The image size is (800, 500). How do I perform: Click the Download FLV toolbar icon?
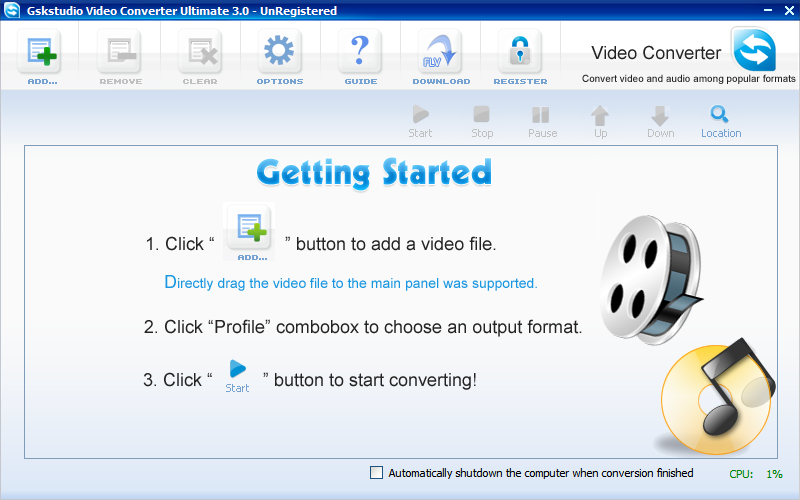(441, 55)
